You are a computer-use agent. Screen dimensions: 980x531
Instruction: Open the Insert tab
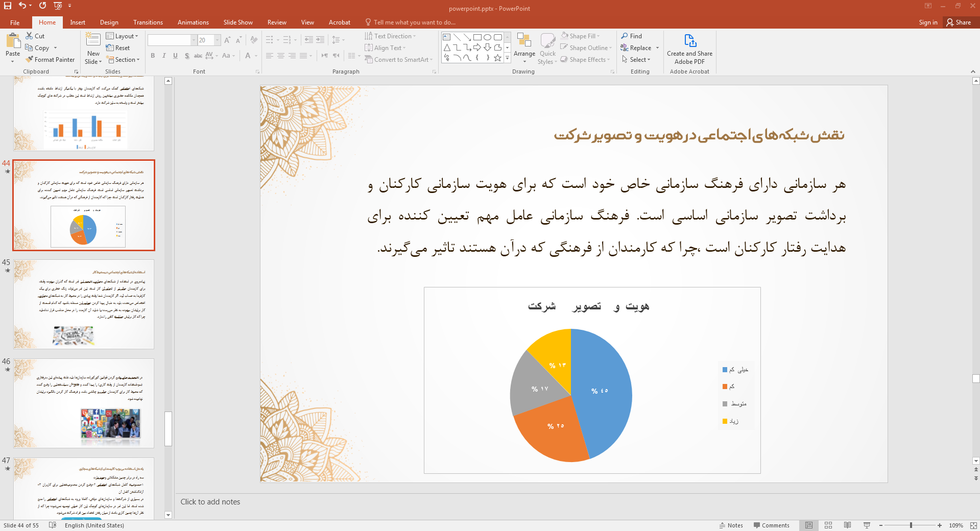tap(78, 22)
